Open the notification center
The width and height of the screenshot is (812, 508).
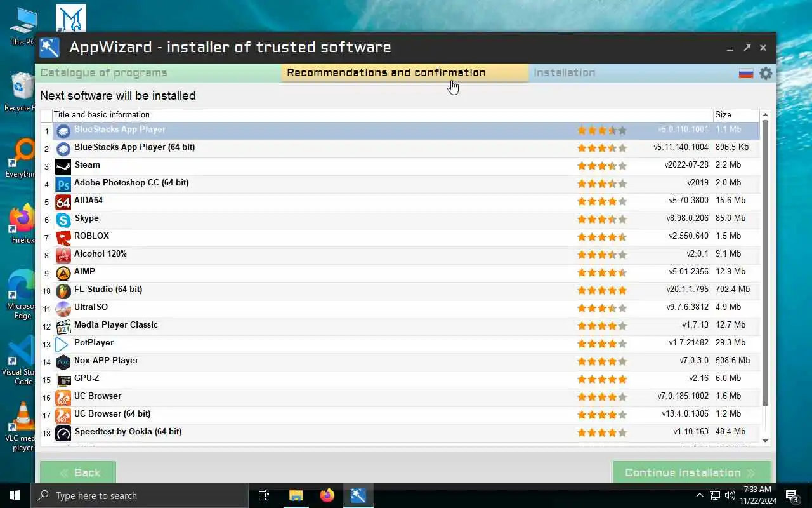pyautogui.click(x=792, y=495)
